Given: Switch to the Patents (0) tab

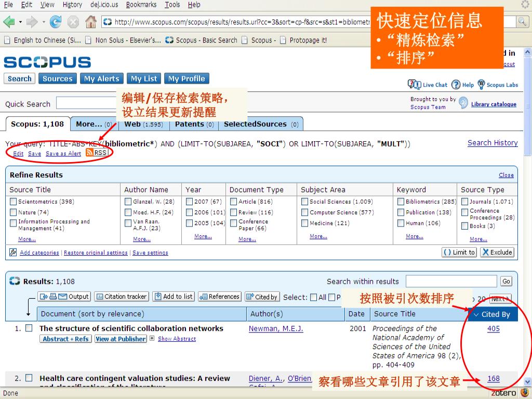Looking at the screenshot, I should 194,124.
